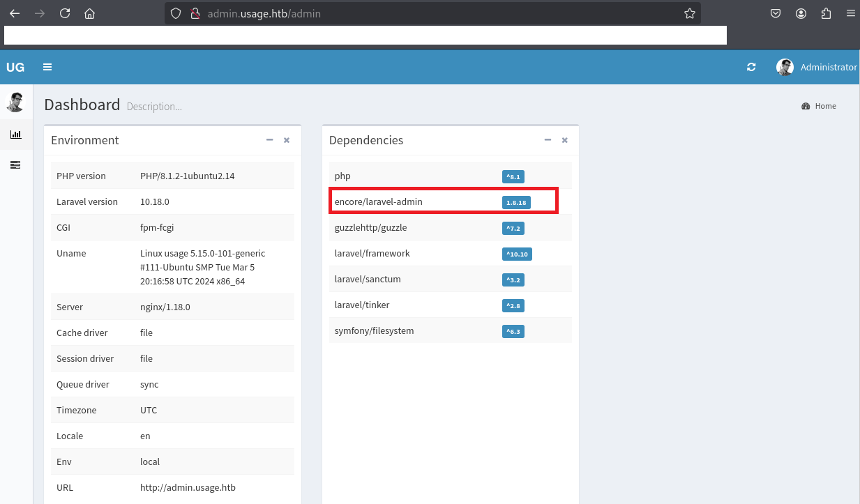Open the admin list sidebar icon
Screen dimensions: 860x504
click(15, 165)
